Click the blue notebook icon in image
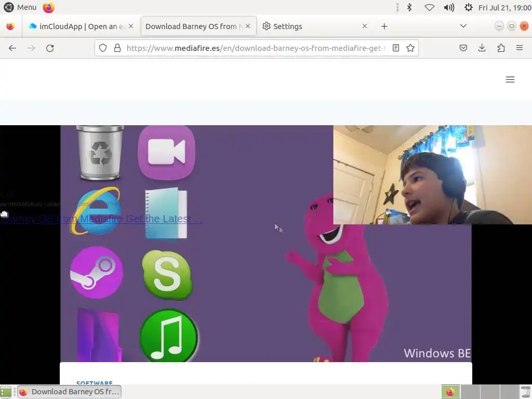The width and height of the screenshot is (532, 399). (x=166, y=213)
